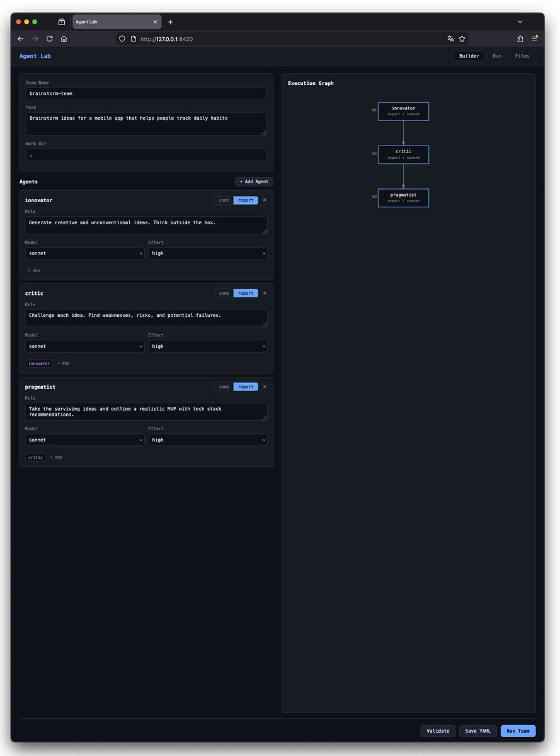Select the critic node in Execution Graph
The image size is (560, 756).
click(x=403, y=154)
